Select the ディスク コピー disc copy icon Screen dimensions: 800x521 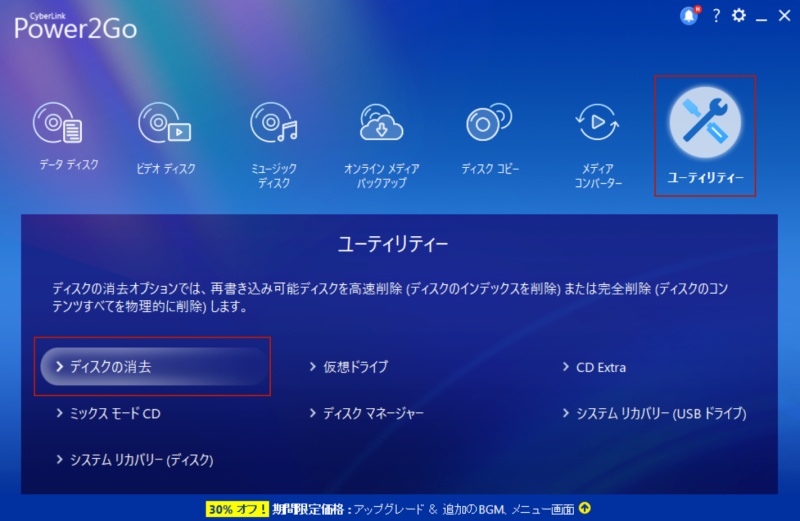[x=489, y=122]
